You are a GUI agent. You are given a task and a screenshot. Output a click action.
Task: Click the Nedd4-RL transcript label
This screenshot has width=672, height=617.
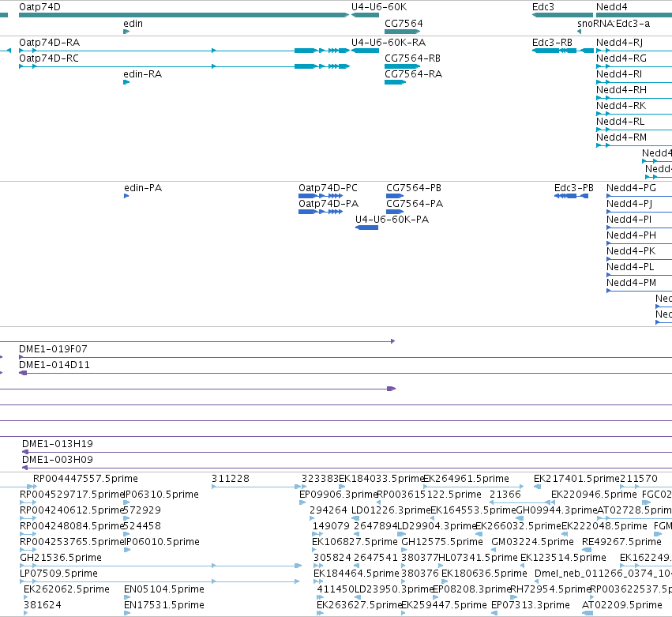point(620,122)
